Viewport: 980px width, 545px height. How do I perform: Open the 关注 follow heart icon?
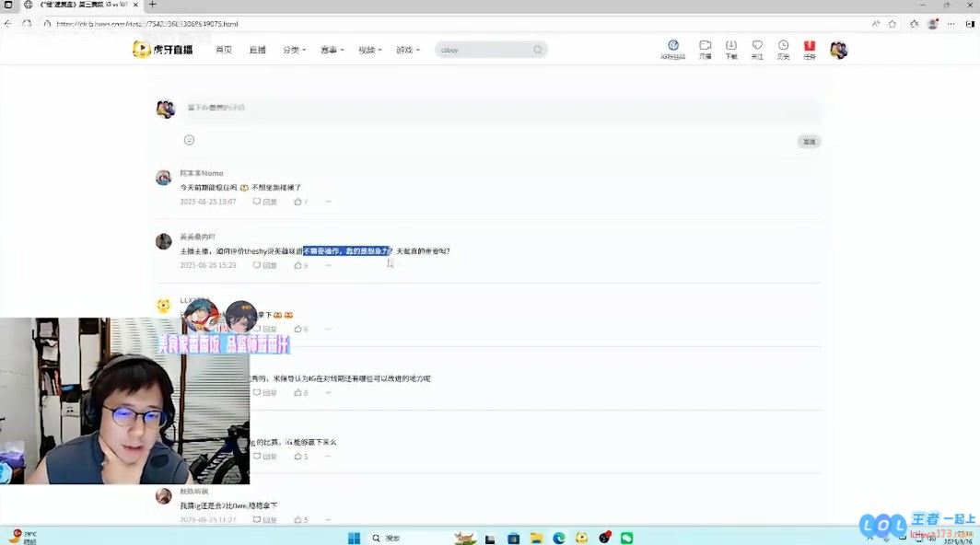[757, 50]
